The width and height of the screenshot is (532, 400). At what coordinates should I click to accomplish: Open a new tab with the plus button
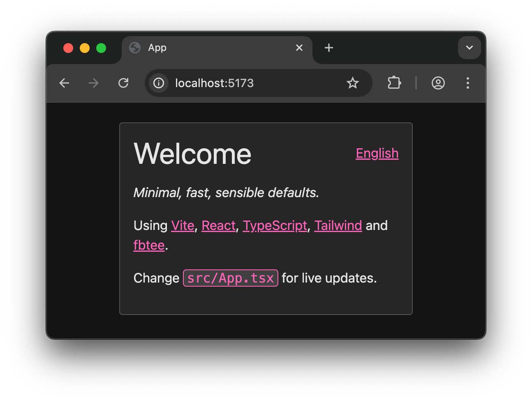329,48
